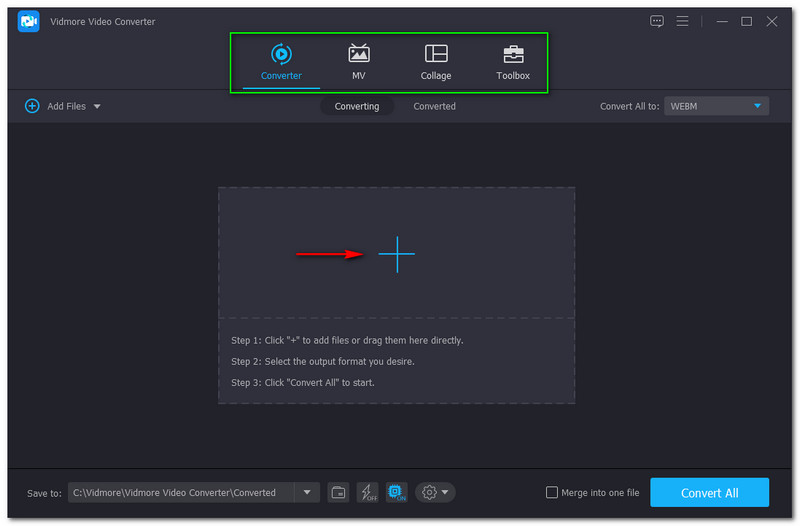This screenshot has height=526, width=800.
Task: Toggle the chip hardware acceleration ON icon
Action: tap(396, 492)
